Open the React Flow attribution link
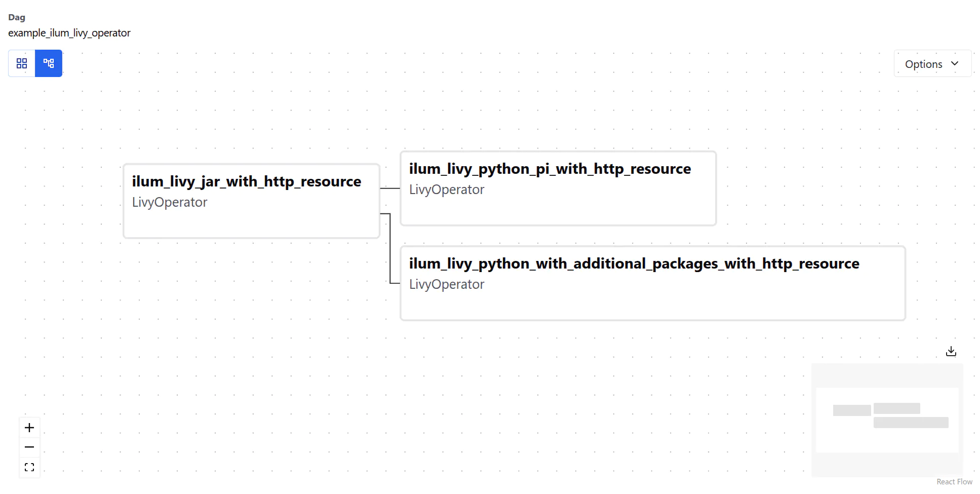 click(954, 482)
